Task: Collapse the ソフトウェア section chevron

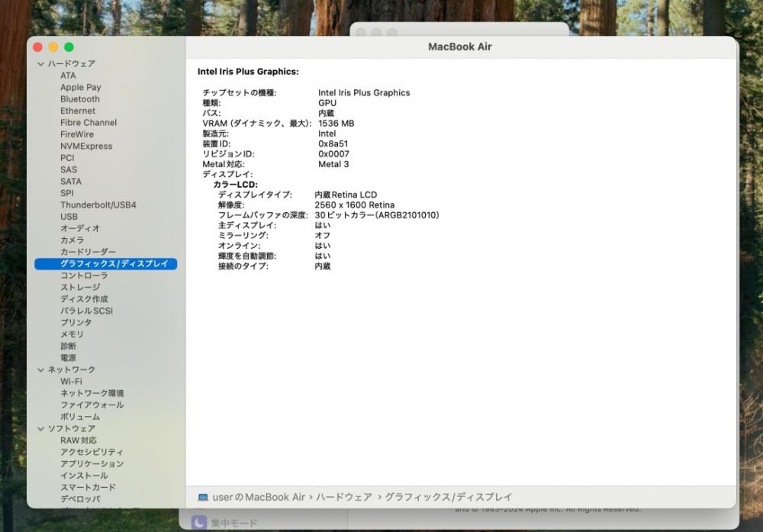Action: [x=41, y=429]
